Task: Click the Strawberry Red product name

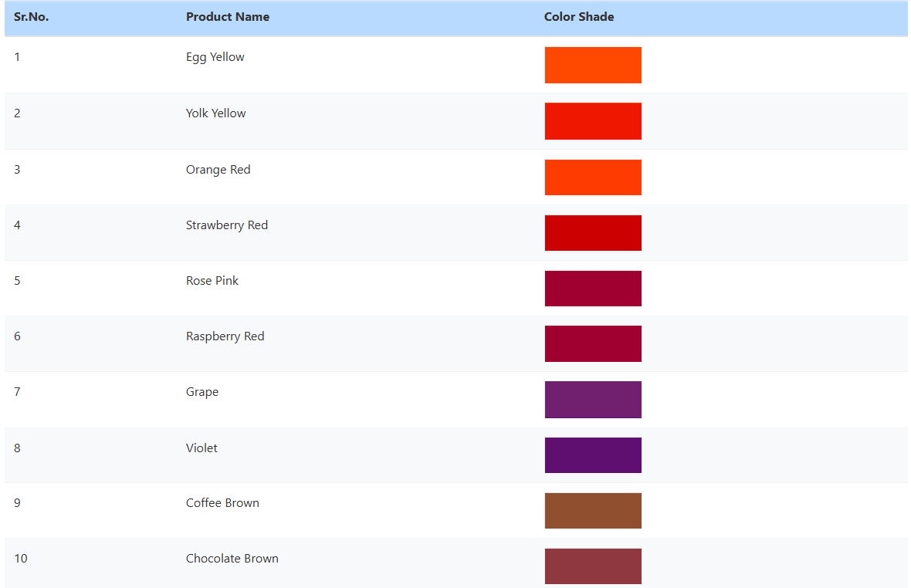Action: (227, 225)
